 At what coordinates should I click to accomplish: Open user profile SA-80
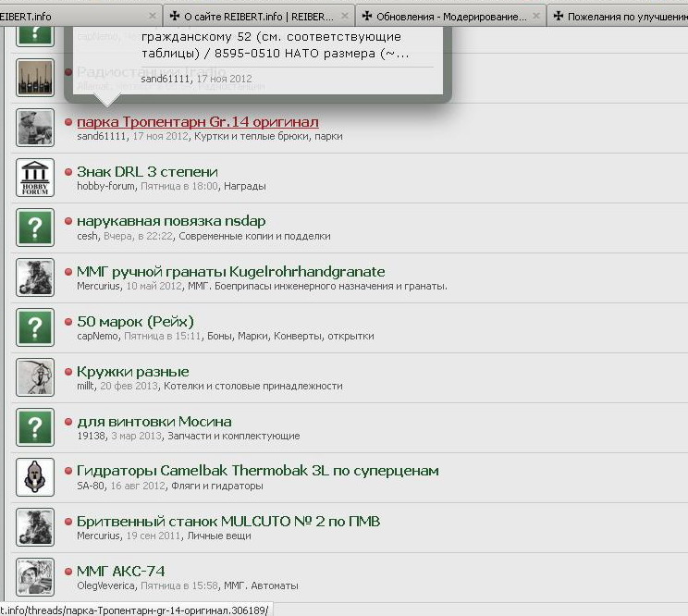coord(91,487)
